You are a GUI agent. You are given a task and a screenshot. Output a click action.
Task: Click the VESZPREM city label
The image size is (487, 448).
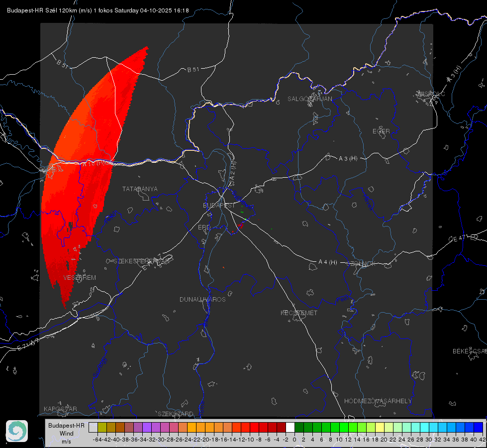(80, 278)
